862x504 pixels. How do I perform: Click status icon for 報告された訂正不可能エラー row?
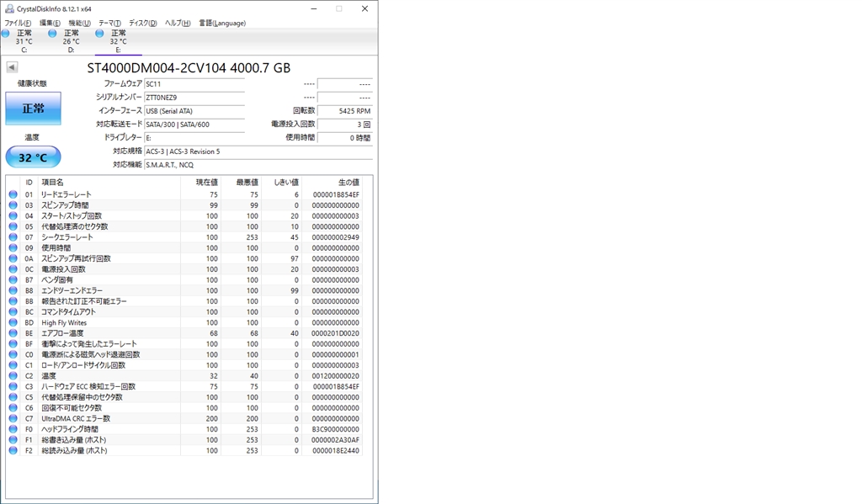coord(13,301)
